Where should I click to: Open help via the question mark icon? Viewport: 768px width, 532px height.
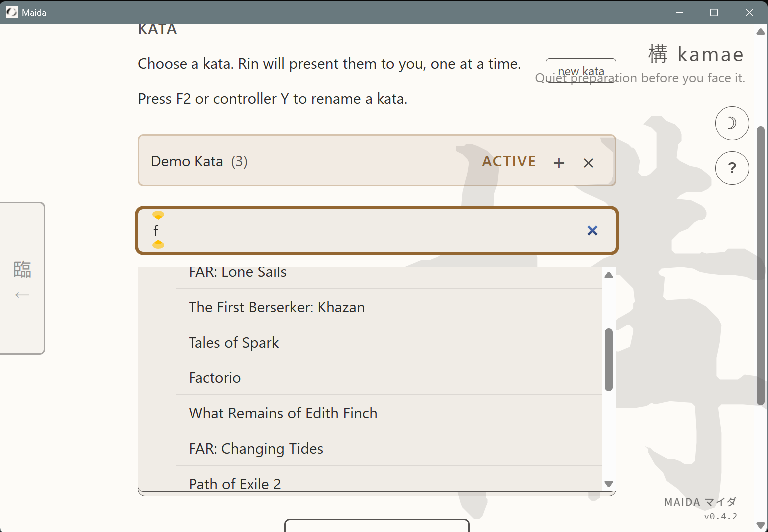[732, 168]
